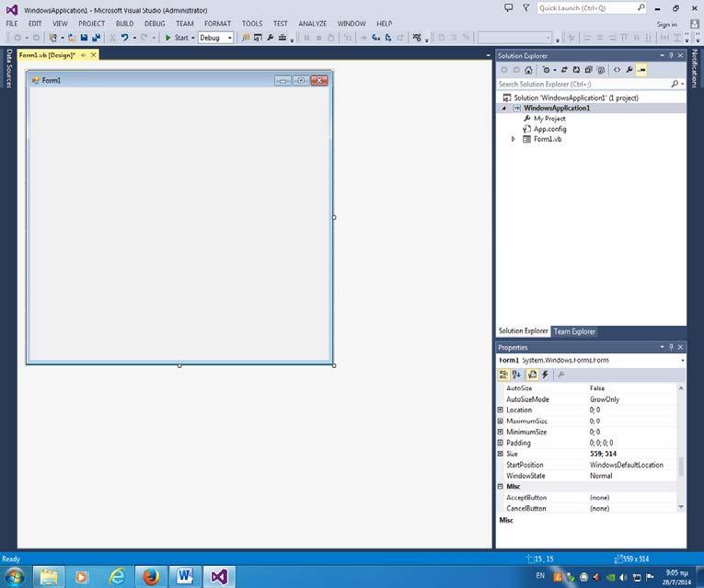Click the Internet Explorer taskbar icon
The height and width of the screenshot is (588, 704).
tap(117, 576)
